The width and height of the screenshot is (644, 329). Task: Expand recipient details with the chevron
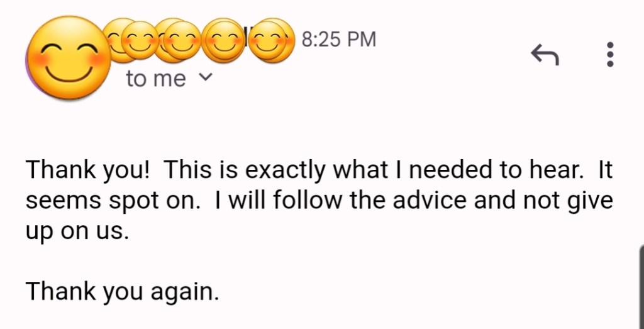point(206,77)
